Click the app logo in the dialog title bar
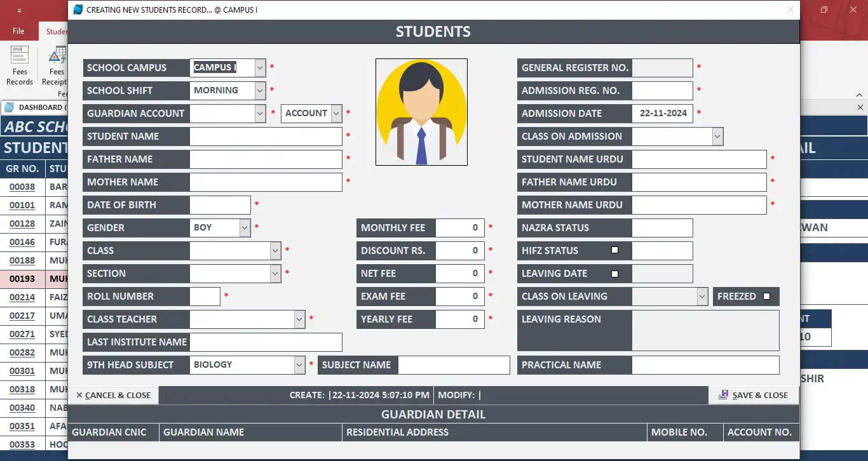Viewport: 868px width, 461px height. 78,10
